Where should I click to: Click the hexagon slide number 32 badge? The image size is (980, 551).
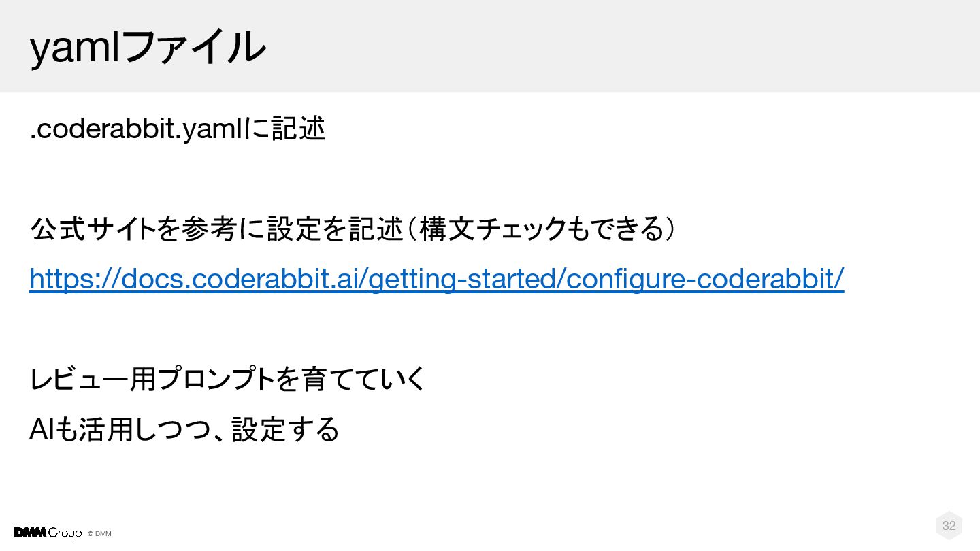pos(949,525)
